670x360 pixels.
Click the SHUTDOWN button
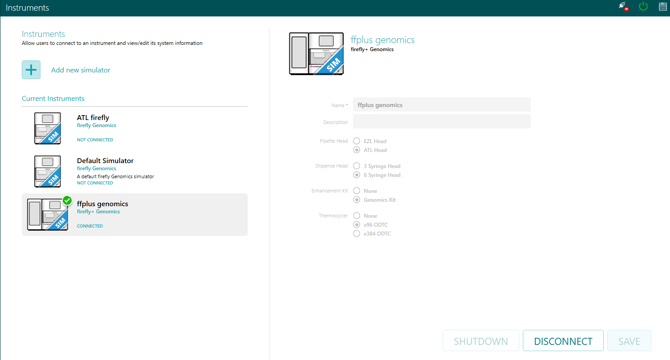481,341
